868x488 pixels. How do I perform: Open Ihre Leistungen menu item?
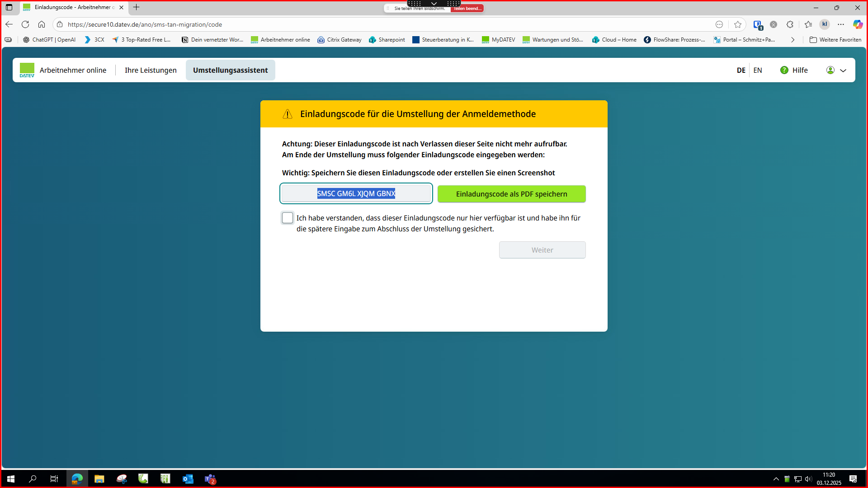click(151, 70)
